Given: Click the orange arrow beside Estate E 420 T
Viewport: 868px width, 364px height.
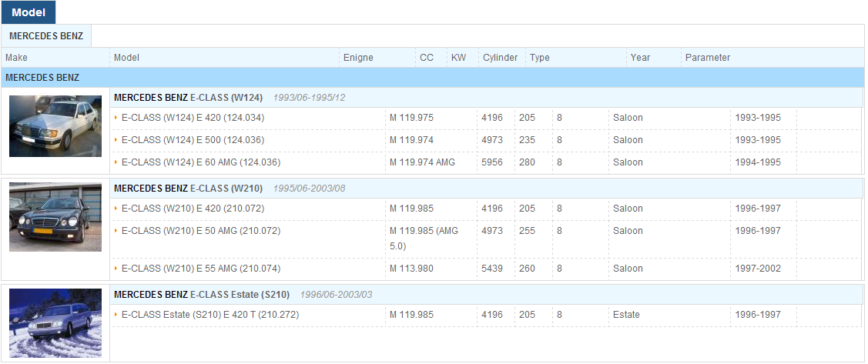Looking at the screenshot, I should (x=116, y=314).
